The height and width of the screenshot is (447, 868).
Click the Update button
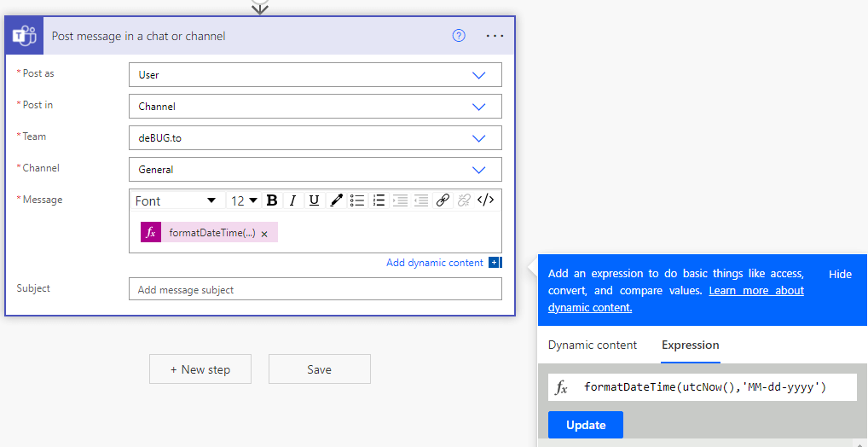[x=586, y=425]
